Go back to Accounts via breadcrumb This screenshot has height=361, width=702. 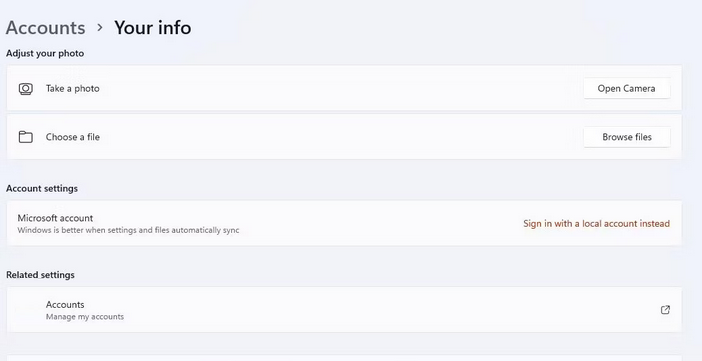point(45,28)
